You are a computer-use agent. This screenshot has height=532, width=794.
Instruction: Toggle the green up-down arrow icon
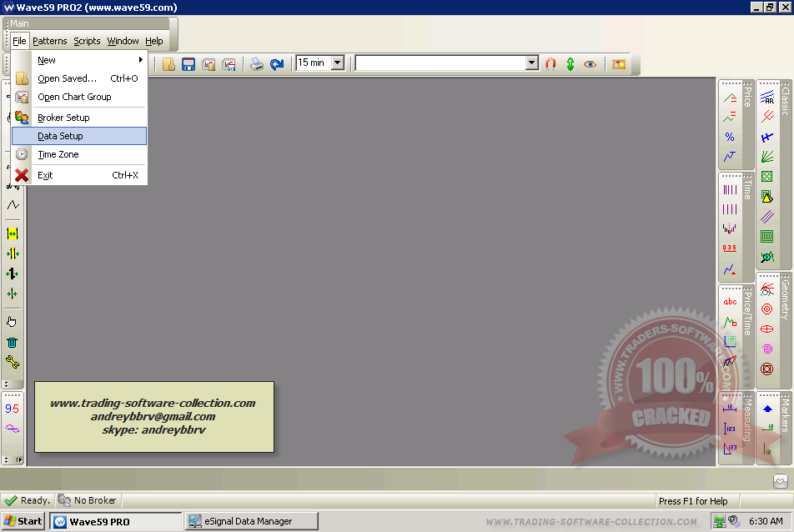570,63
